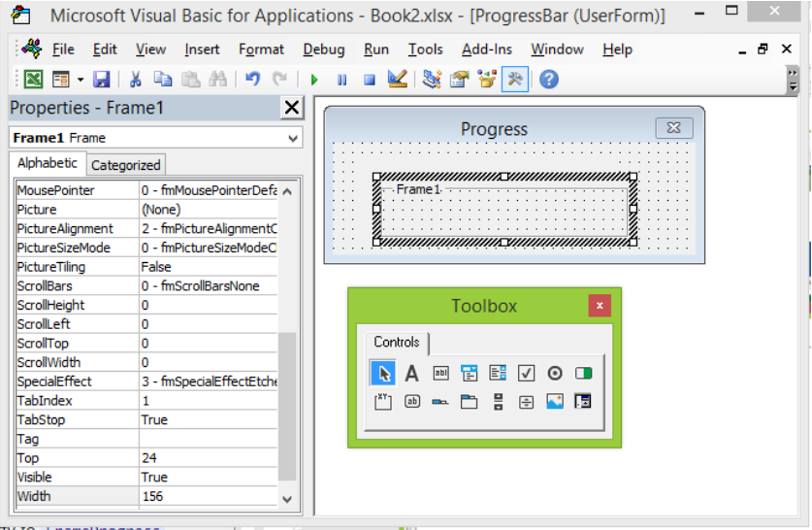Choose the OptionButton control in Toolbox
This screenshot has height=530, width=812.
pos(555,373)
